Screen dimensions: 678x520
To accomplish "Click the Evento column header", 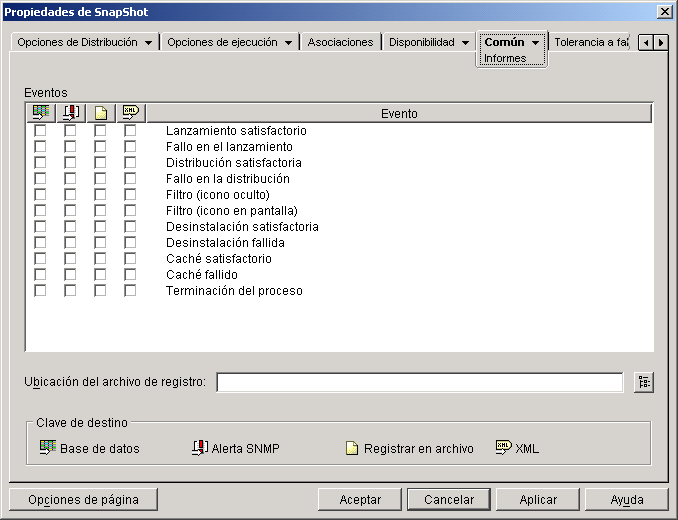I will coord(399,113).
